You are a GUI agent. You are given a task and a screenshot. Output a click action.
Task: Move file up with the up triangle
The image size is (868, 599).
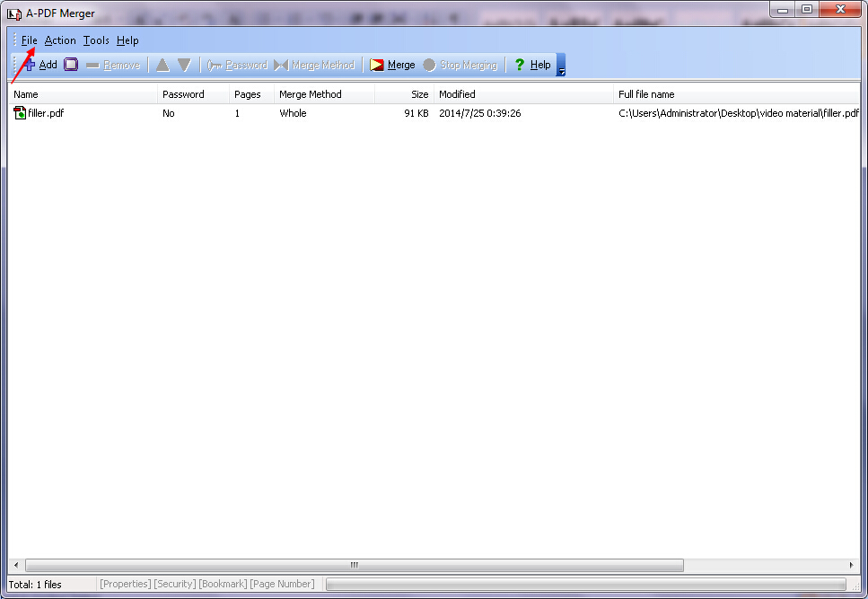pyautogui.click(x=162, y=65)
